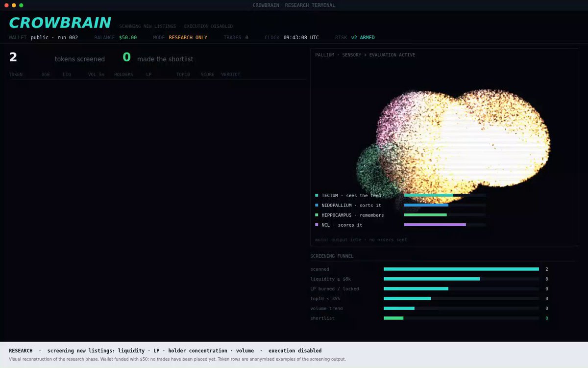This screenshot has width=588, height=368.
Task: Click the "tokens screened" counter label
Action: click(80, 59)
